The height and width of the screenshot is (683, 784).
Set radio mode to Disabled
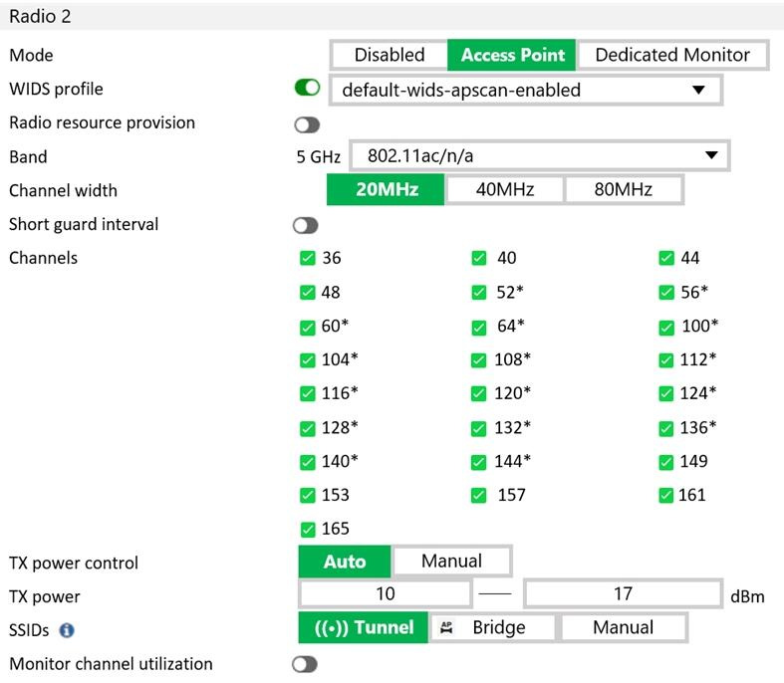point(389,55)
